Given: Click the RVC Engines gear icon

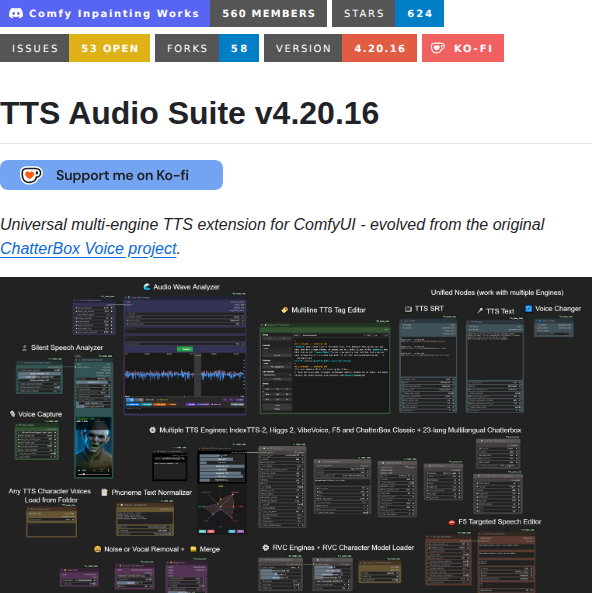Looking at the screenshot, I should [266, 547].
